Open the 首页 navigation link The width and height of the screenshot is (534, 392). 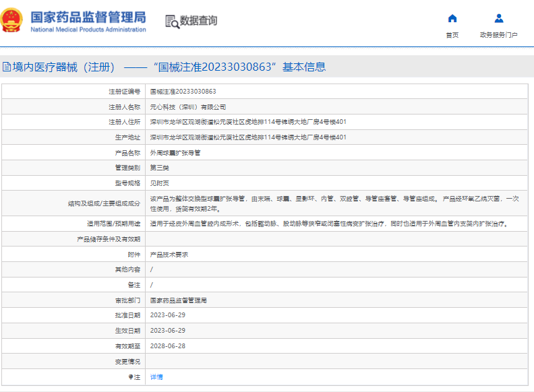(x=452, y=35)
